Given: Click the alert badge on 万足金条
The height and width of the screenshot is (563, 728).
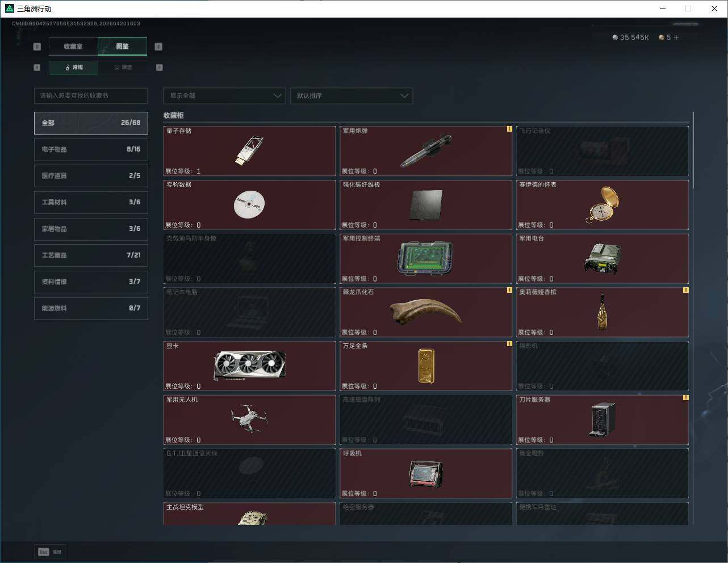Looking at the screenshot, I should (509, 344).
